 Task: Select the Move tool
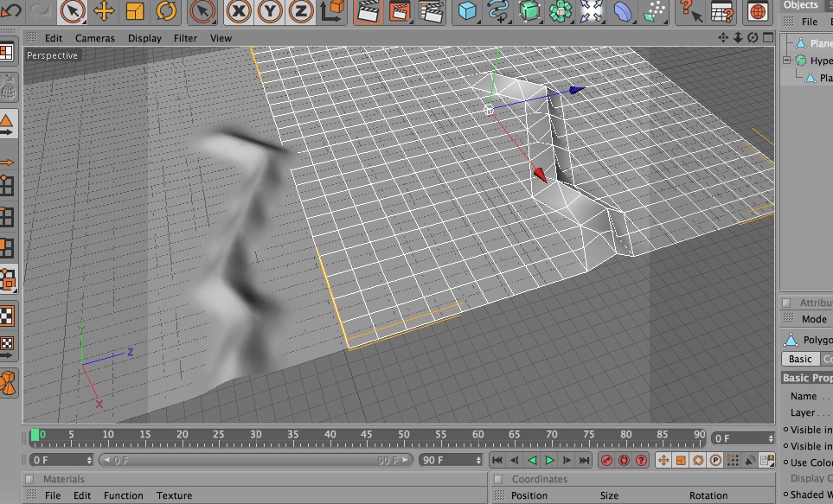(104, 11)
